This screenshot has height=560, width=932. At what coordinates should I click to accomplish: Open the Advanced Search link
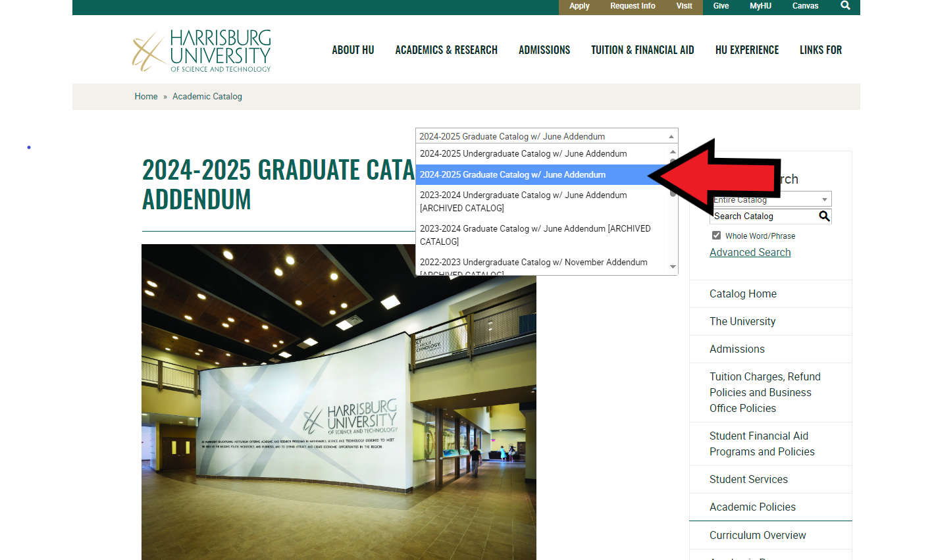(750, 252)
